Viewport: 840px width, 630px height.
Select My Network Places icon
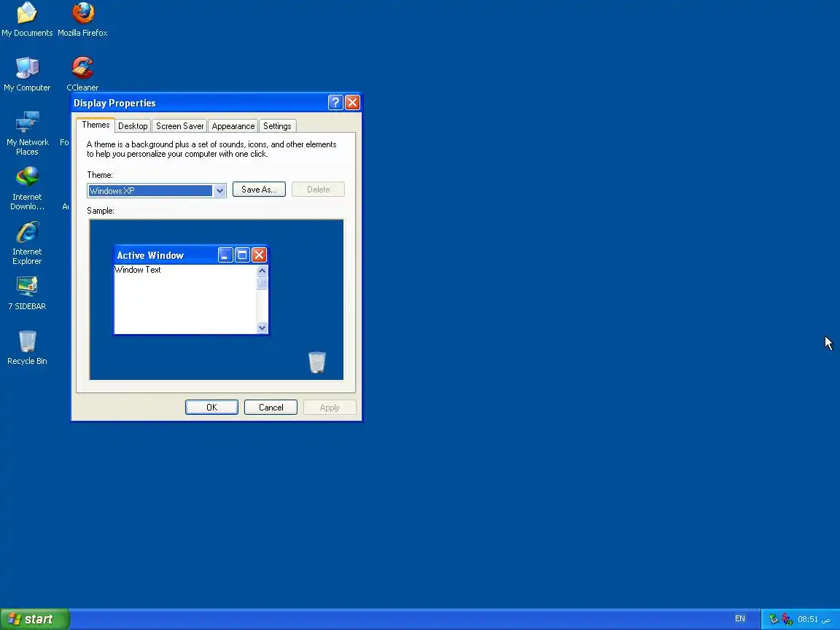[x=27, y=133]
